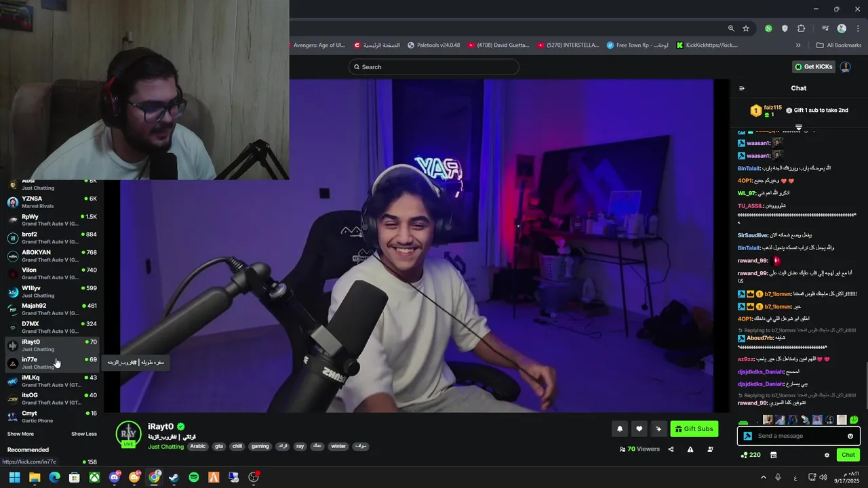Click the hammer badge icon in chat input
Image resolution: width=868 pixels, height=488 pixels.
(x=747, y=436)
